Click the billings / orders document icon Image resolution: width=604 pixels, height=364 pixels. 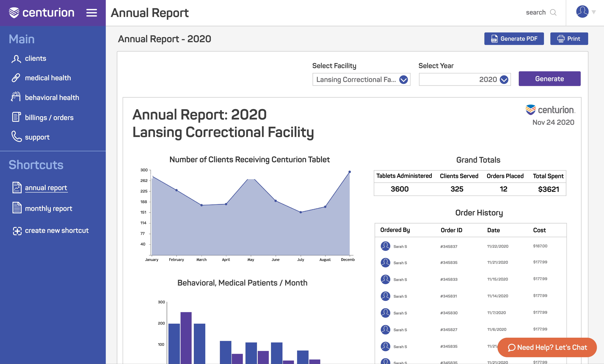pyautogui.click(x=16, y=117)
